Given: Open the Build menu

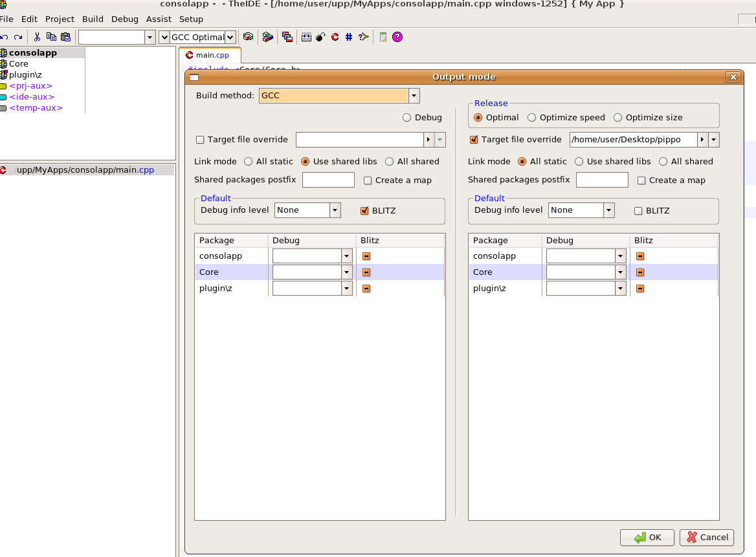Looking at the screenshot, I should click(93, 19).
